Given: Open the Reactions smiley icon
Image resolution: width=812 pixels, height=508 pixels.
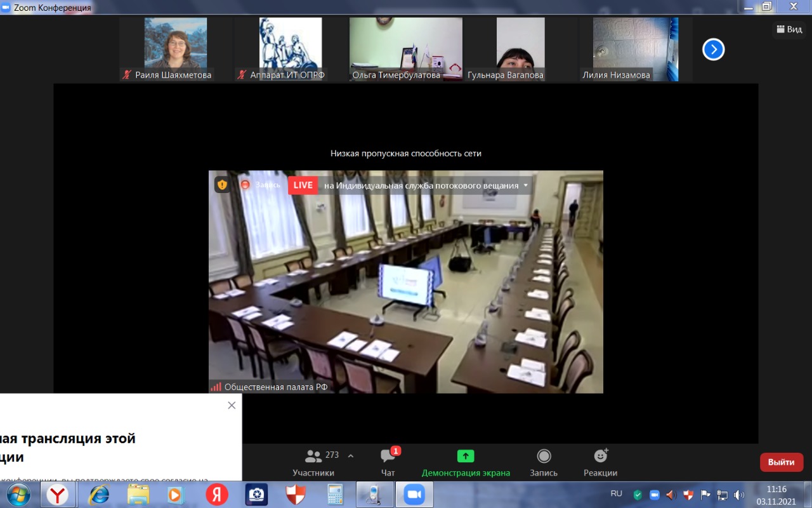Looking at the screenshot, I should click(600, 456).
